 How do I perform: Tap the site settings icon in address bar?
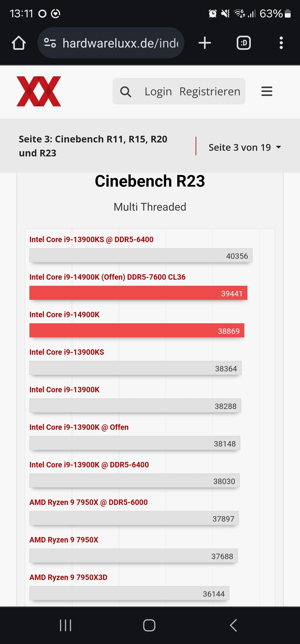pyautogui.click(x=50, y=43)
